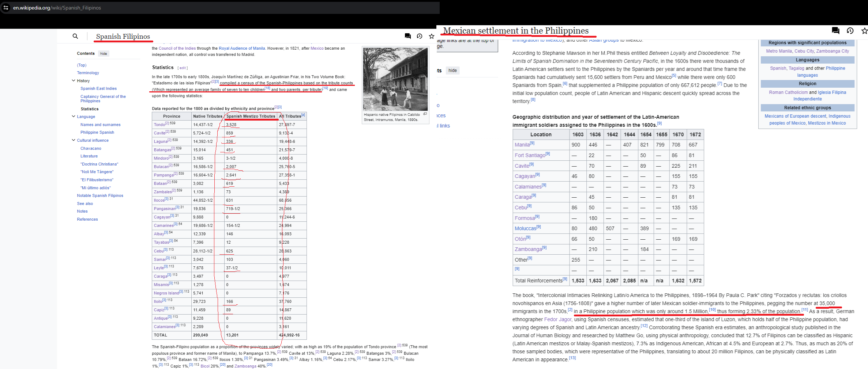
Task: Go to Notable Spanish Filipinos section
Action: pyautogui.click(x=100, y=195)
